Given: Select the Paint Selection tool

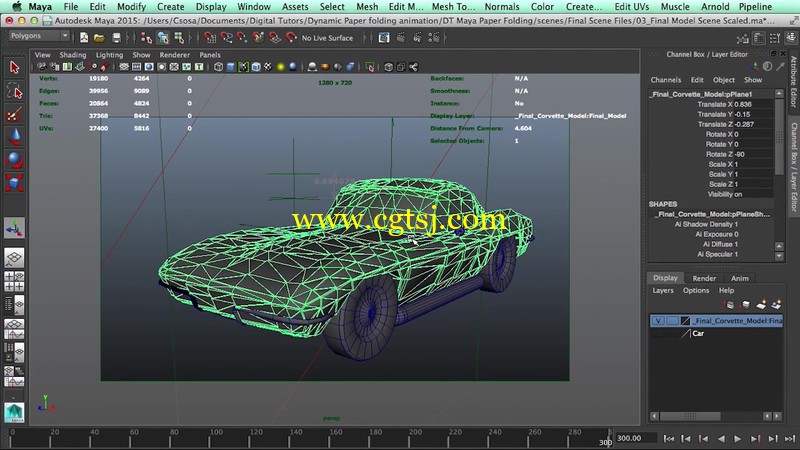Looking at the screenshot, I should 14,114.
